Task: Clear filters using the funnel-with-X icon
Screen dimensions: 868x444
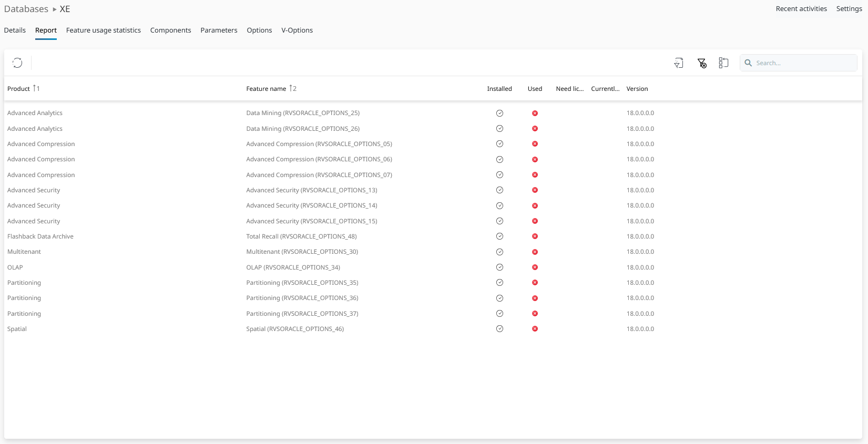Action: (702, 63)
